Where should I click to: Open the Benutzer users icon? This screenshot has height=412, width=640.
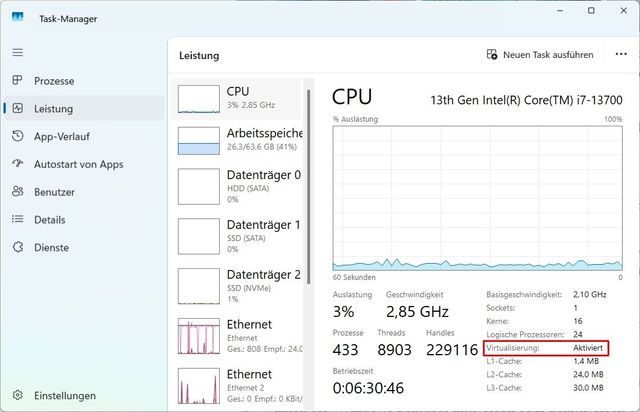click(17, 191)
